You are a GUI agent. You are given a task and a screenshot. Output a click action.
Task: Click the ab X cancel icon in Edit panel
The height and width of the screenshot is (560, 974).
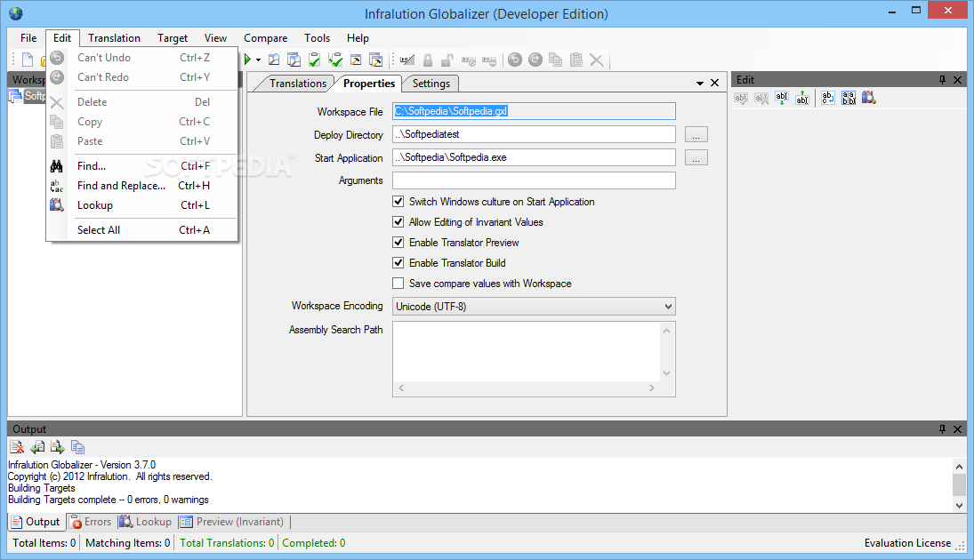coord(761,98)
